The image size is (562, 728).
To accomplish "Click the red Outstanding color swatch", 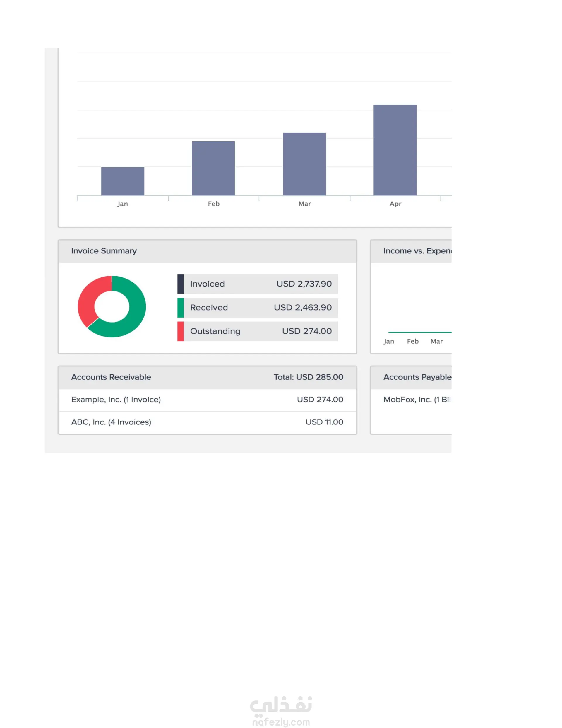I will pos(181,331).
